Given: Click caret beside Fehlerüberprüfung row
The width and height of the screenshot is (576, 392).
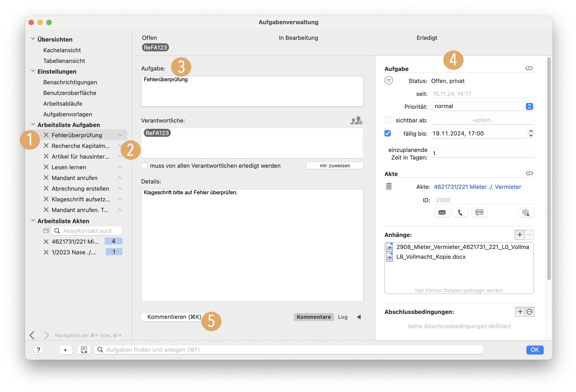Looking at the screenshot, I should 119,135.
